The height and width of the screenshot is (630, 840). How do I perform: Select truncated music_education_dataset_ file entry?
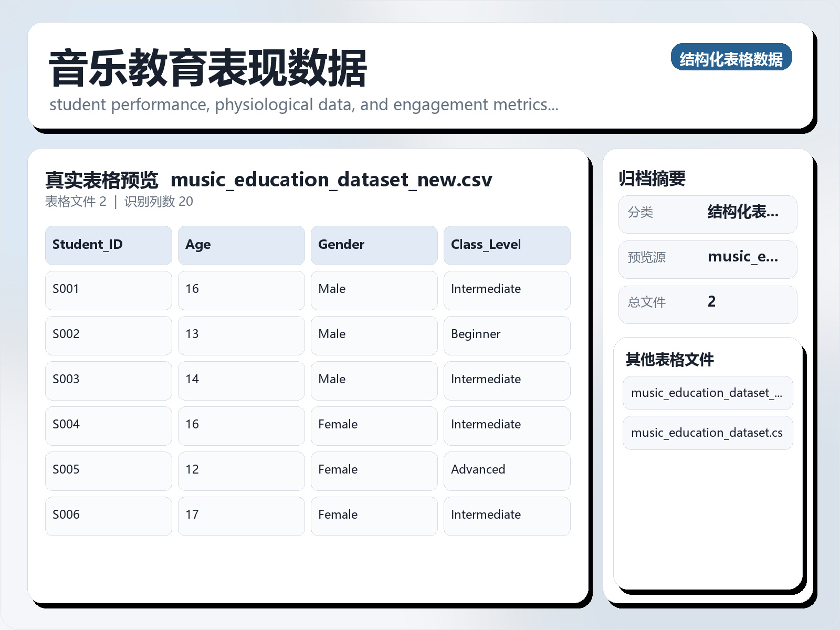pyautogui.click(x=707, y=393)
